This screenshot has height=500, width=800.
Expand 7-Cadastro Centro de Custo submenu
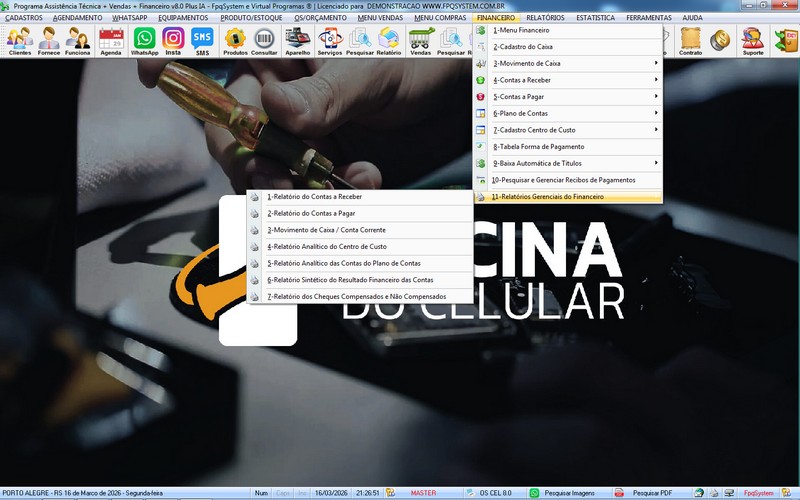[x=568, y=130]
